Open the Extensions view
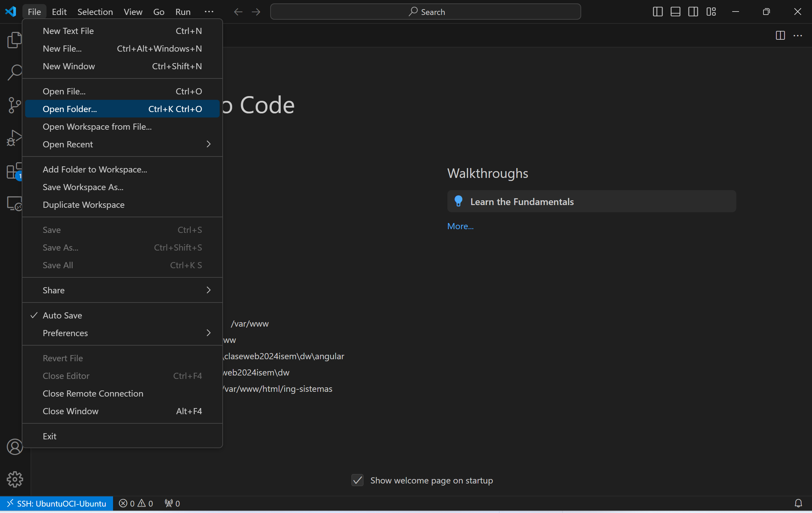 pyautogui.click(x=14, y=171)
